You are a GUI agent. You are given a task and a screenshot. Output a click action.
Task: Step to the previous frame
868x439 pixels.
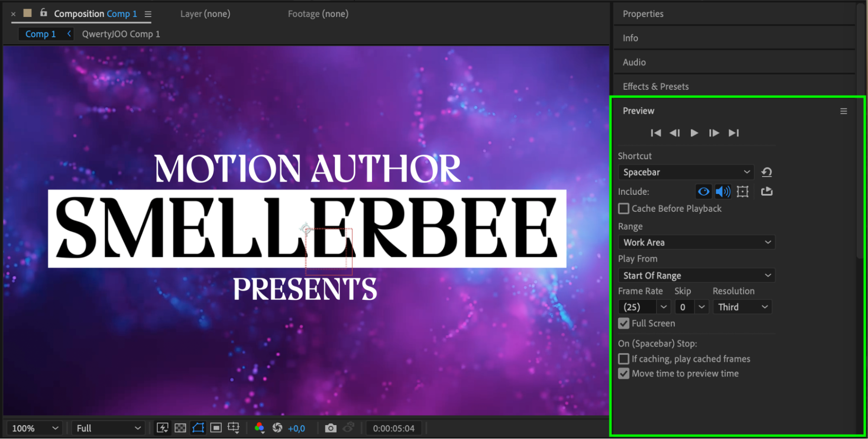(x=675, y=133)
